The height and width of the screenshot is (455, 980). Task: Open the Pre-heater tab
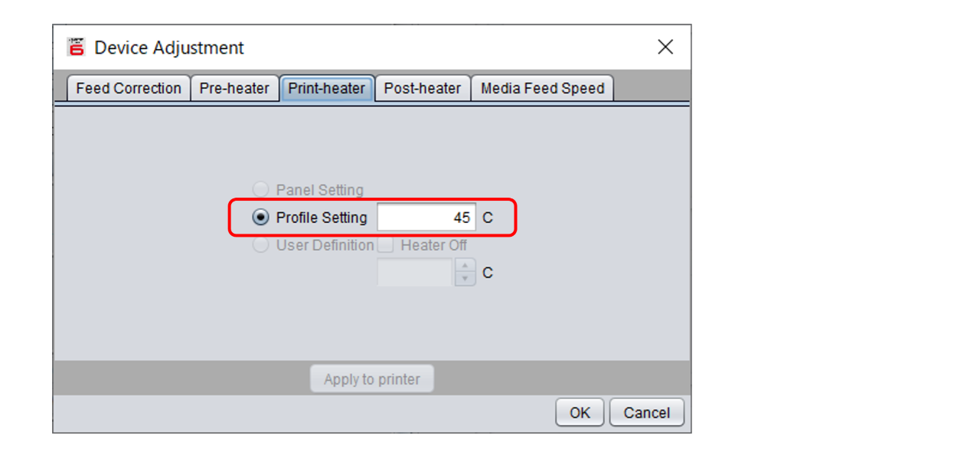click(234, 88)
